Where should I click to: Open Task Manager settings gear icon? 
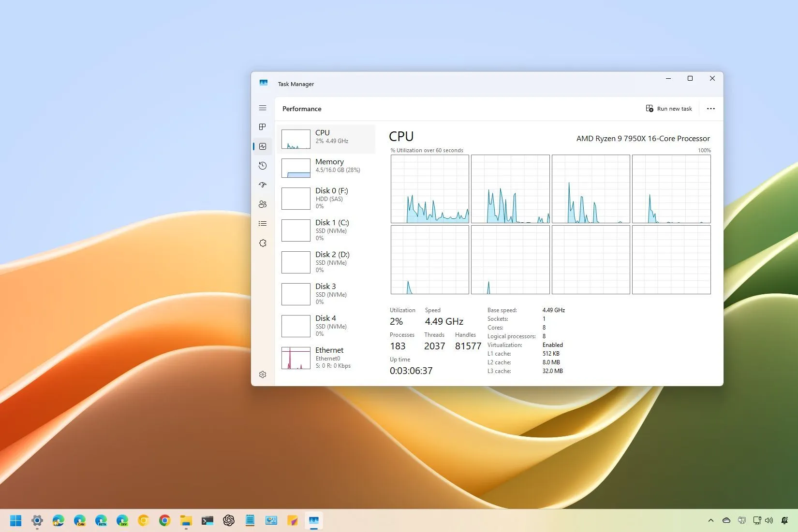[263, 374]
